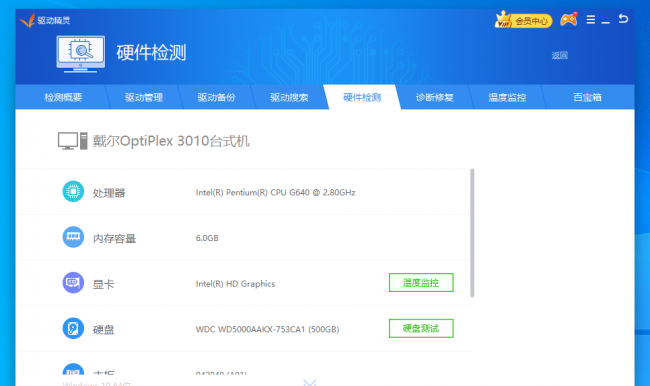Switch to the 驱动搜索 tab
The width and height of the screenshot is (650, 386).
pos(289,97)
